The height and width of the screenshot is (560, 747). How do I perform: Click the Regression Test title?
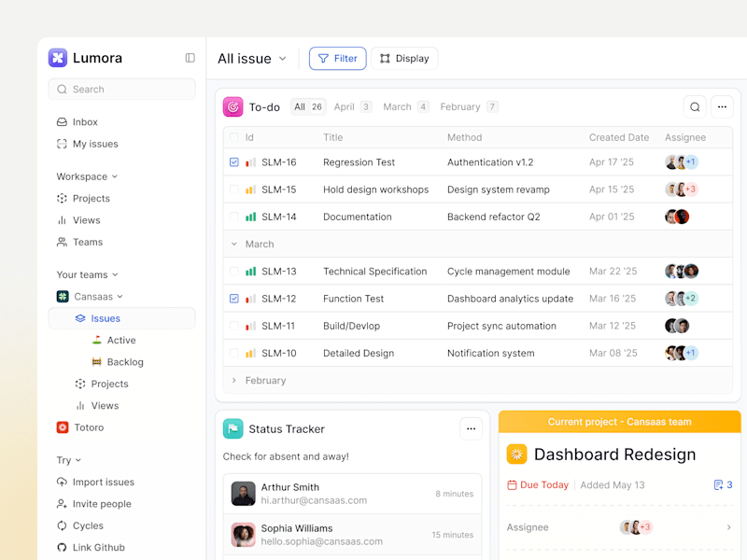359,162
